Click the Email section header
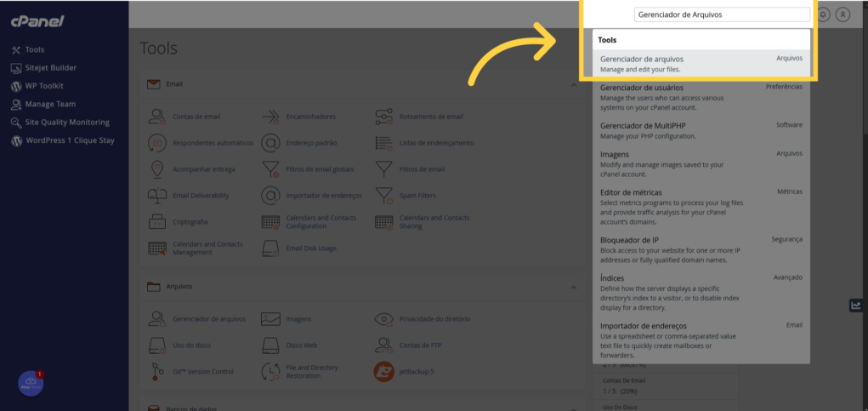This screenshot has height=411, width=868. [x=362, y=84]
